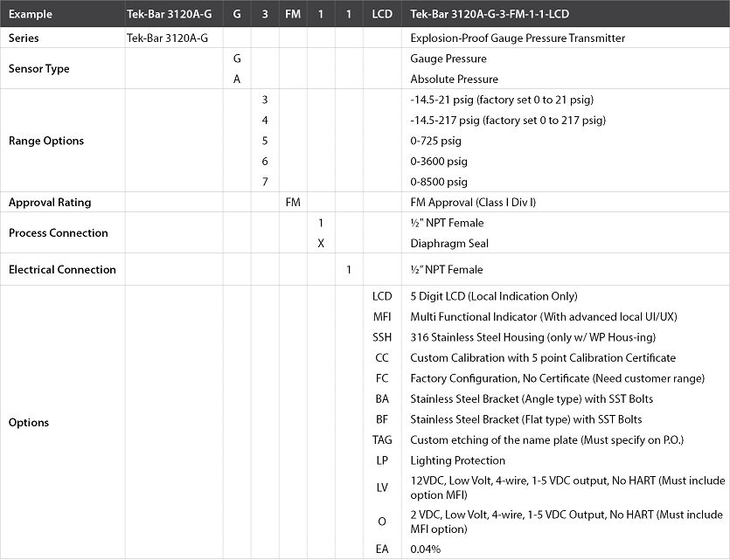Select the 'LP' option code
Viewport: 730px width, 560px height.
382,460
